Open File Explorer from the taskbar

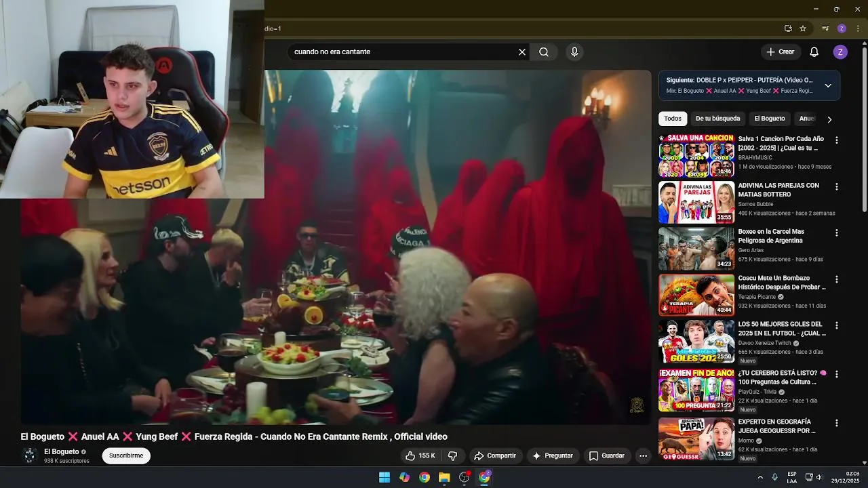(x=444, y=477)
